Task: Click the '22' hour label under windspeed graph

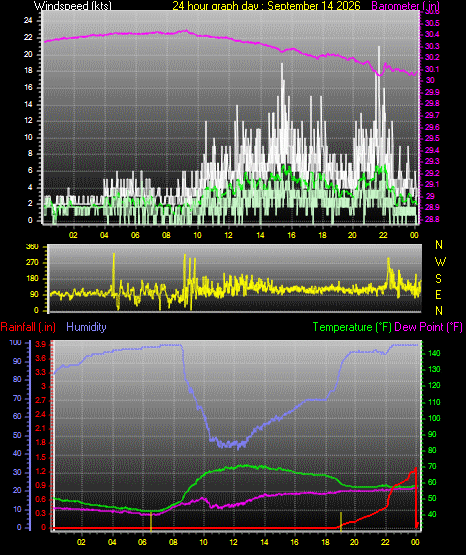Action: 383,235
